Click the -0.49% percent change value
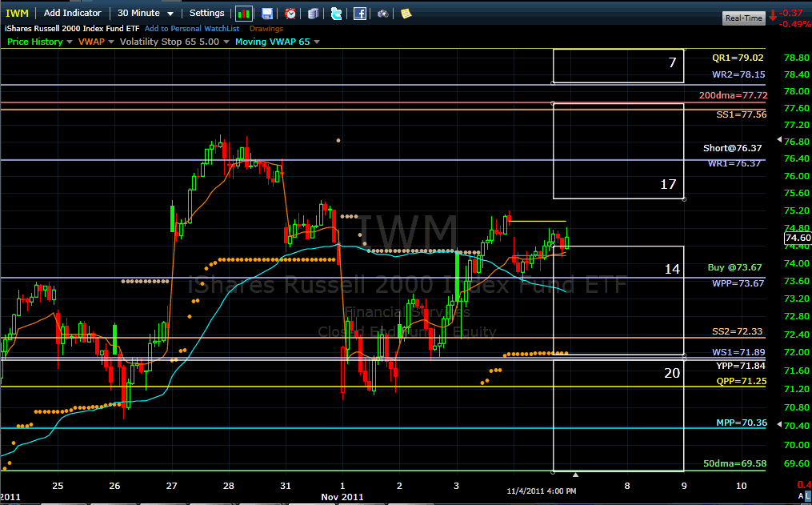This screenshot has height=505, width=812. pos(797,24)
